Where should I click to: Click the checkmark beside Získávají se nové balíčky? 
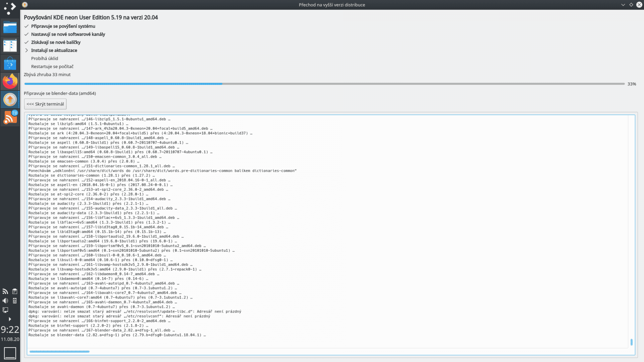[27, 42]
